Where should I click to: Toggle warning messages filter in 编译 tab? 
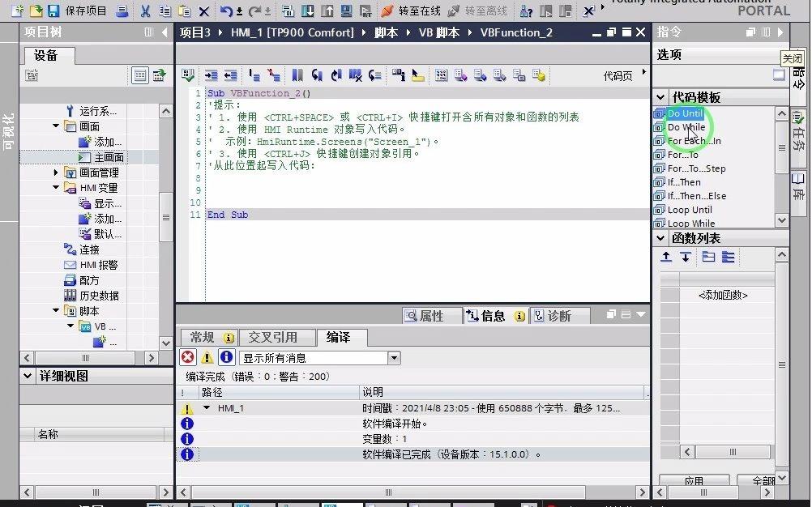coord(207,357)
